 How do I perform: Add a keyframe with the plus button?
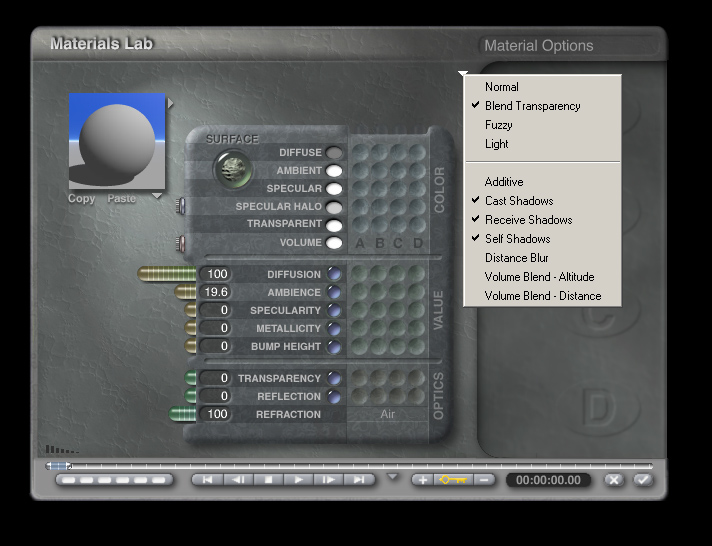point(423,480)
